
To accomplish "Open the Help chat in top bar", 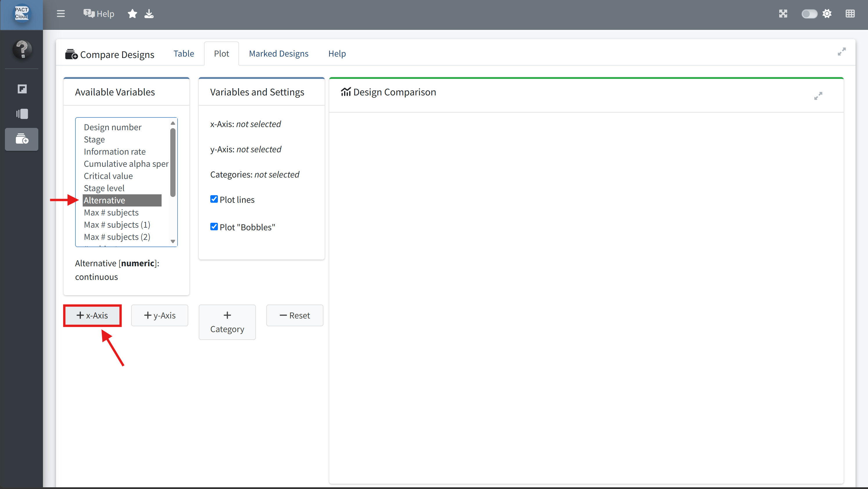I will click(99, 14).
